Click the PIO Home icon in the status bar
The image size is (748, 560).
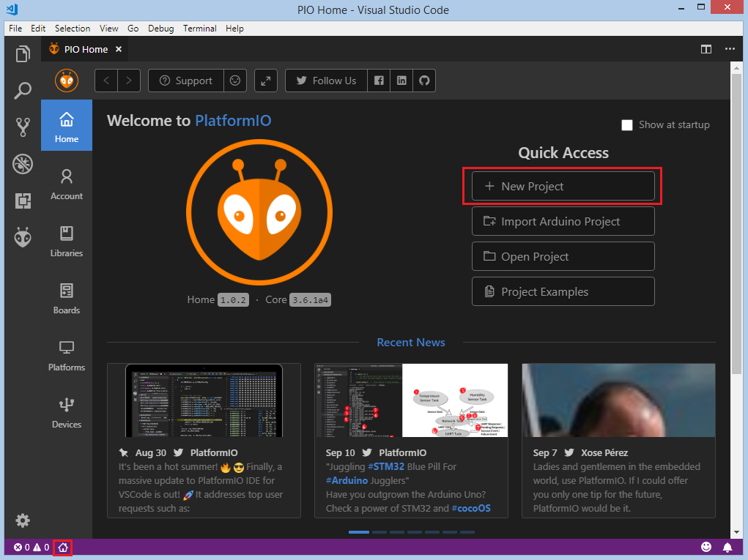tap(62, 547)
